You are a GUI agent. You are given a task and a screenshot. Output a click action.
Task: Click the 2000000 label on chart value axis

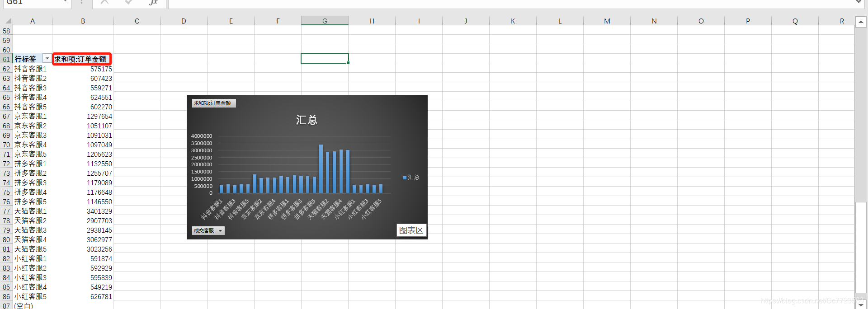click(201, 164)
